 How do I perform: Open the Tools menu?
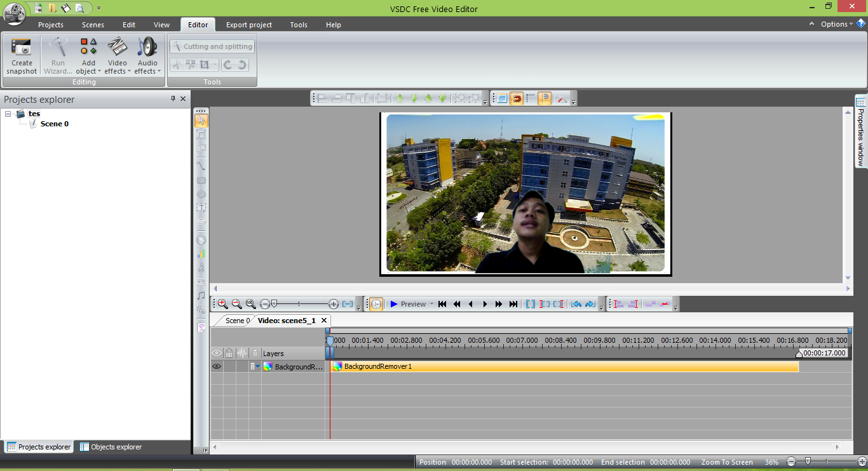tap(299, 25)
